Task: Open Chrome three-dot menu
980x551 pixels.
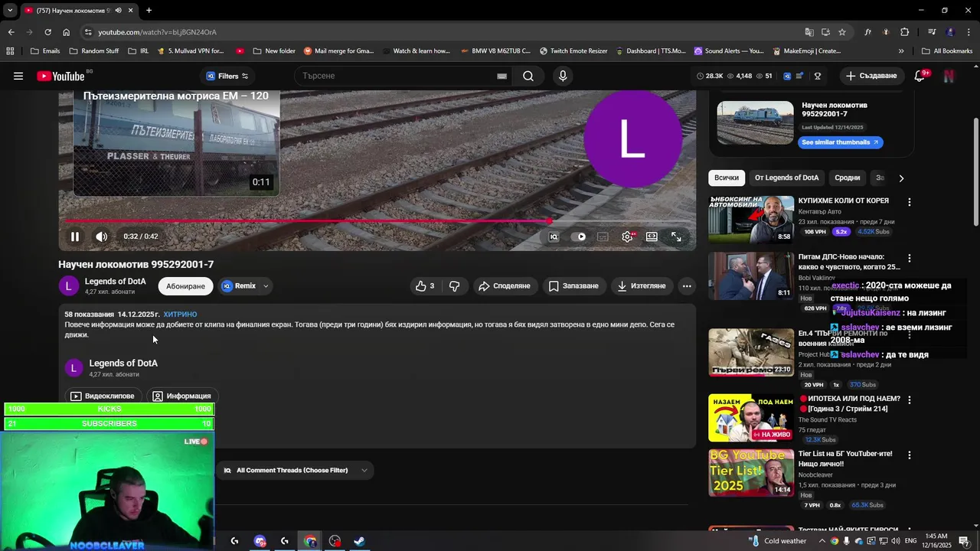Action: pyautogui.click(x=969, y=32)
